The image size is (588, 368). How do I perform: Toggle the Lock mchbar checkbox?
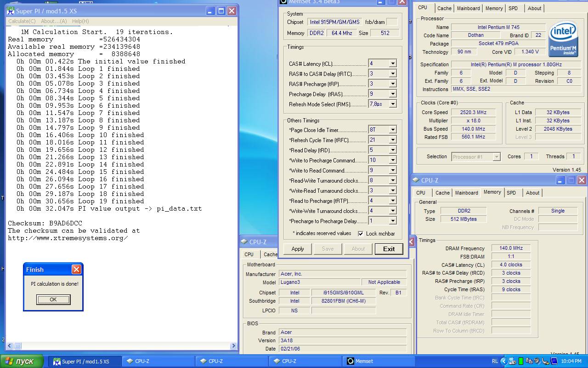click(x=361, y=234)
